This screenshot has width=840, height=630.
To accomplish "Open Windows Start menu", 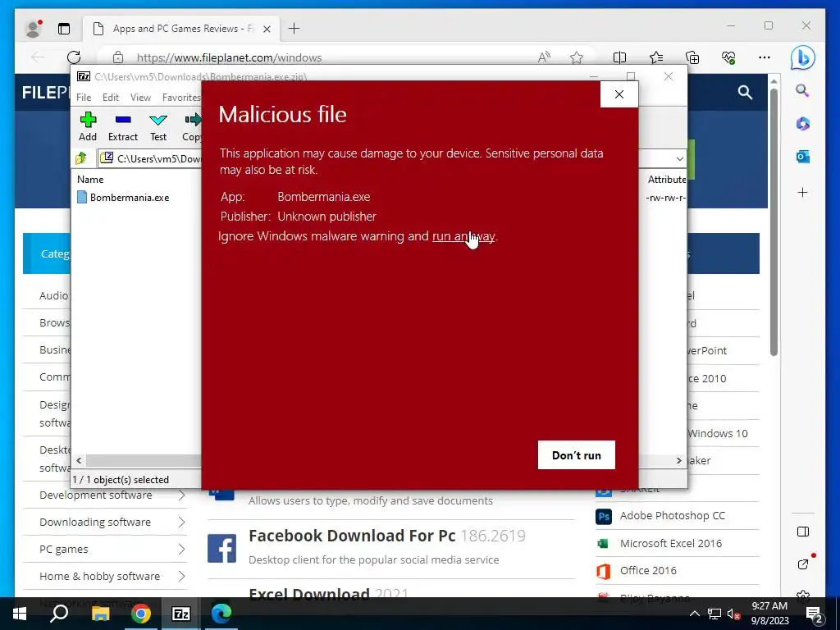I will [x=20, y=614].
